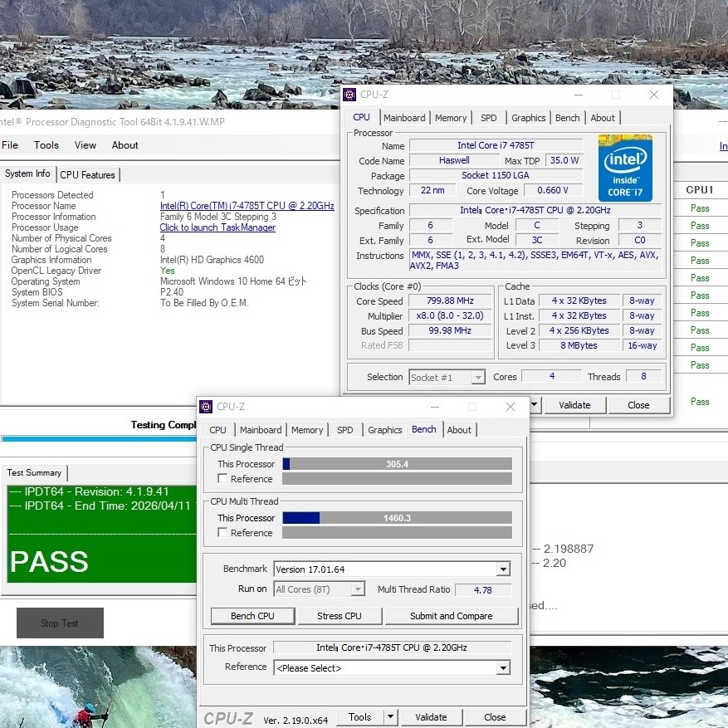
Task: Open About tab in Bench window
Action: click(459, 430)
